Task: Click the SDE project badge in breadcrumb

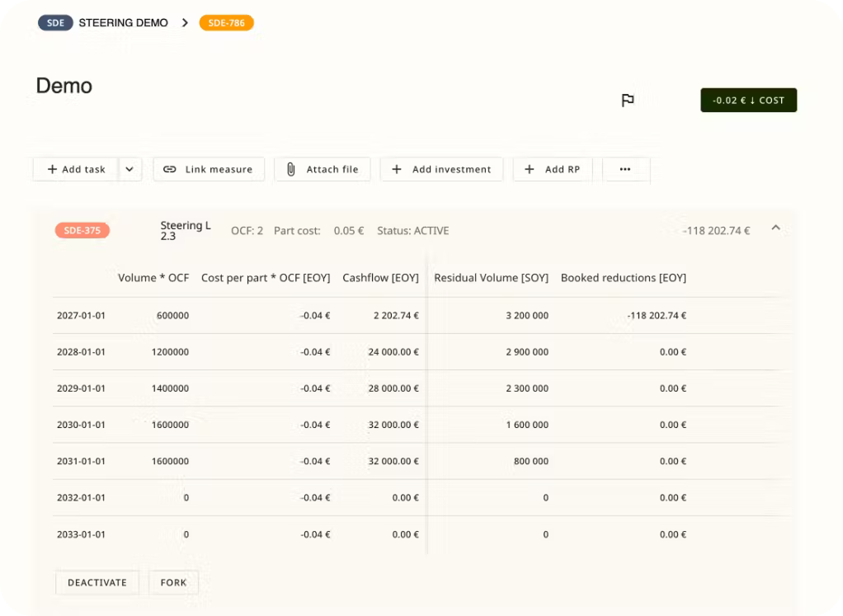Action: 55,23
